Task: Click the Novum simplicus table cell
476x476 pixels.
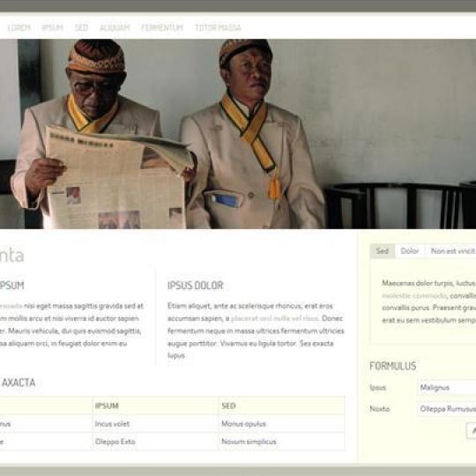Action: click(x=282, y=442)
